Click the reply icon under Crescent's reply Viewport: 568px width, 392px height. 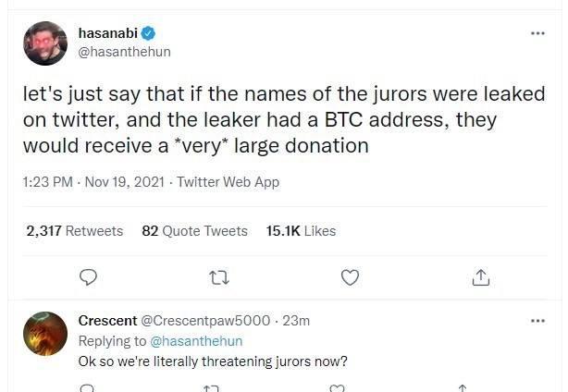pyautogui.click(x=89, y=388)
